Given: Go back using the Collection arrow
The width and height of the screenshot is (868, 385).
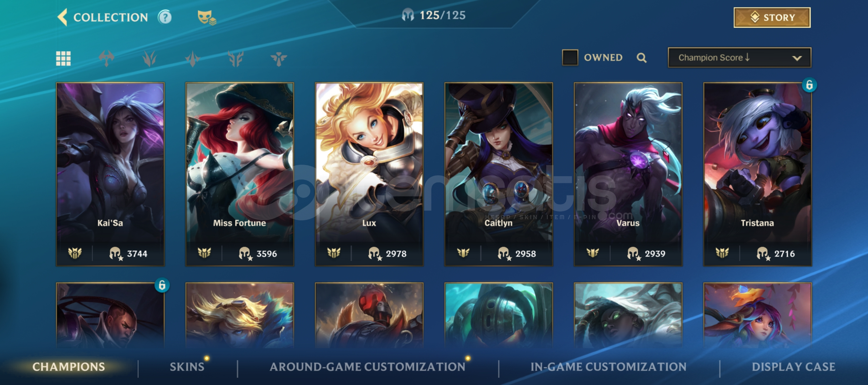Looking at the screenshot, I should click(x=62, y=17).
